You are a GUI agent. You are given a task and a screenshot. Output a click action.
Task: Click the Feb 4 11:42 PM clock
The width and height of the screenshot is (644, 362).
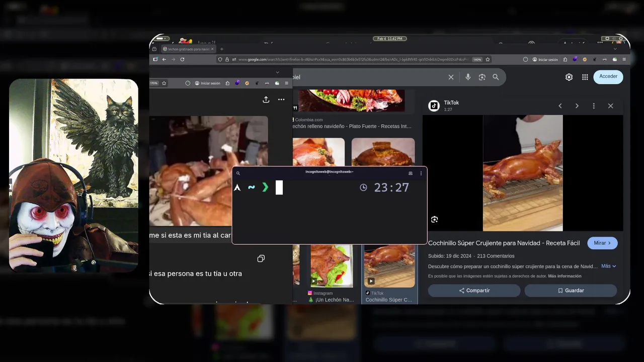tap(389, 39)
